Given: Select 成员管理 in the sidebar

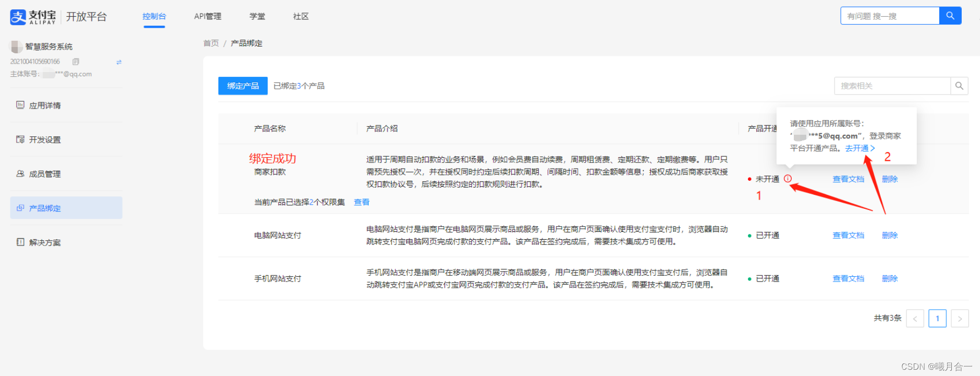Looking at the screenshot, I should 66,174.
